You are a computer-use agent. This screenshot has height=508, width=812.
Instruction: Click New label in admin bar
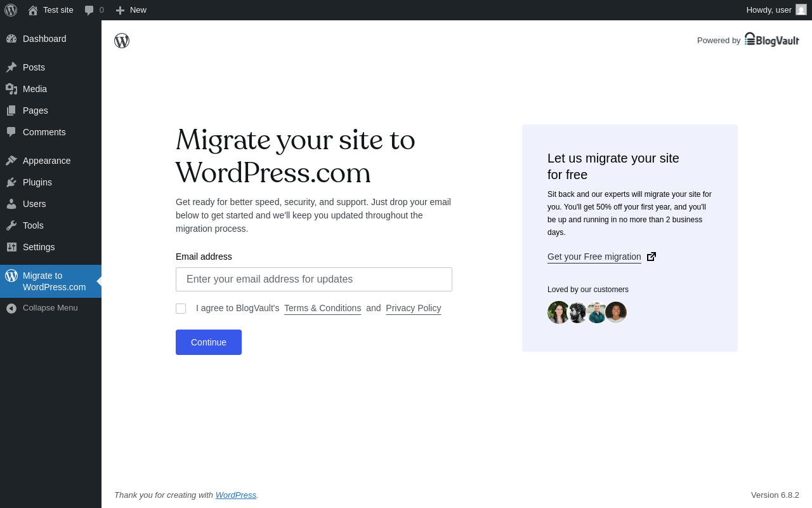tap(138, 10)
